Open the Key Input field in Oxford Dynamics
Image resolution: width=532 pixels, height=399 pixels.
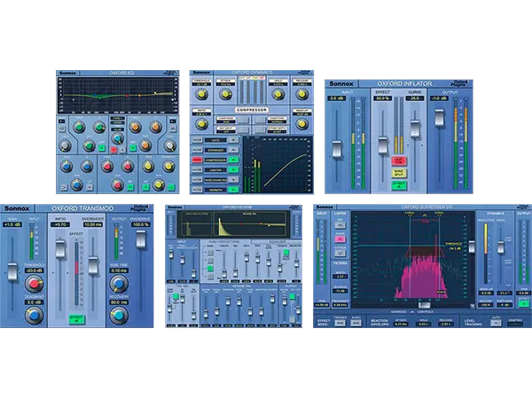226,130
